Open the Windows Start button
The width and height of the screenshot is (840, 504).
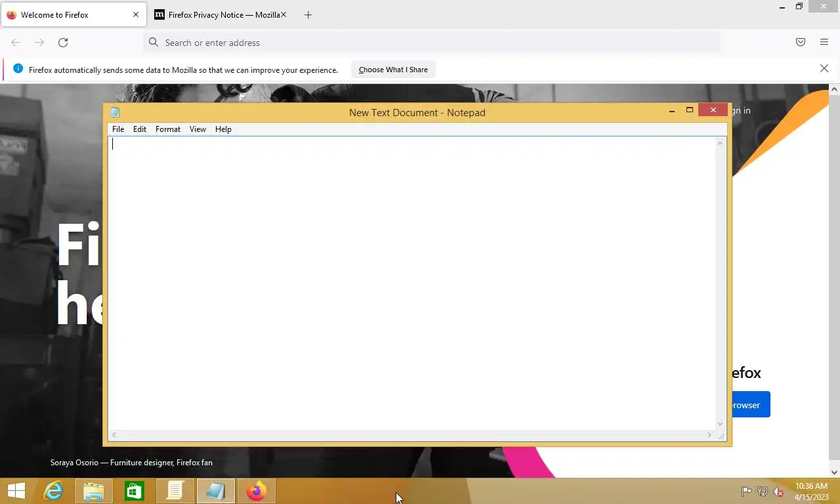point(16,491)
